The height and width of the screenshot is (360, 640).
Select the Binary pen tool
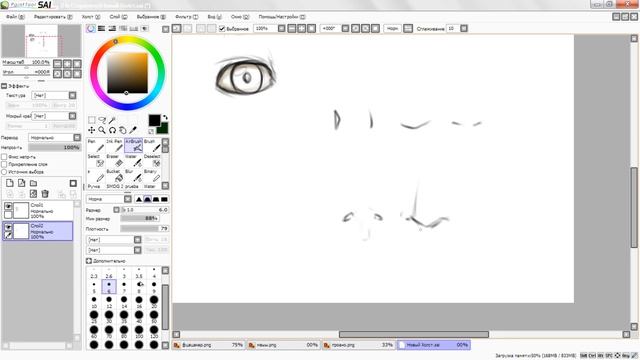[152, 176]
